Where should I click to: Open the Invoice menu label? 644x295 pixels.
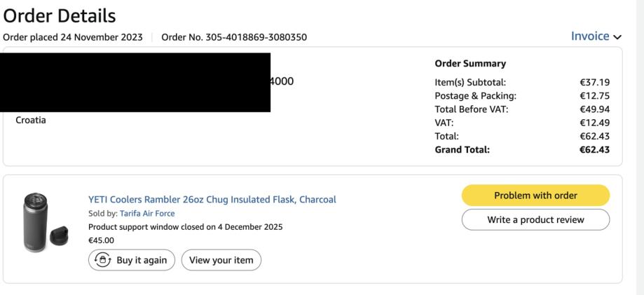590,36
